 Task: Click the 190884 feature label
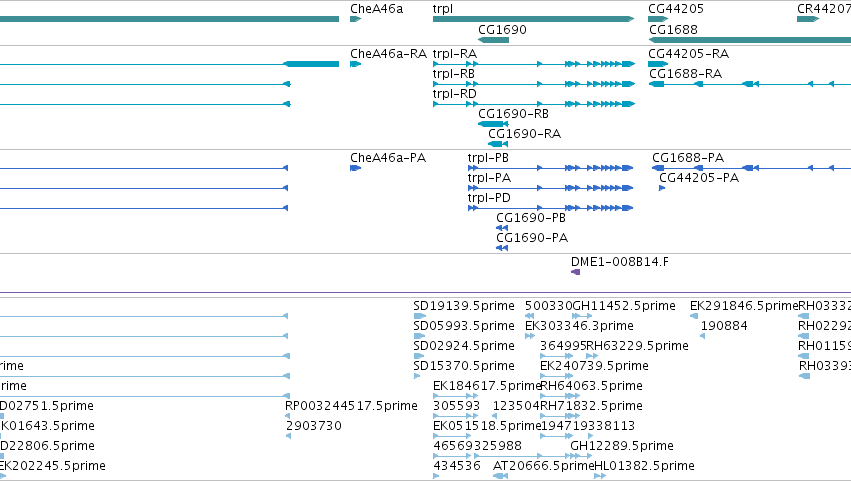pos(724,326)
